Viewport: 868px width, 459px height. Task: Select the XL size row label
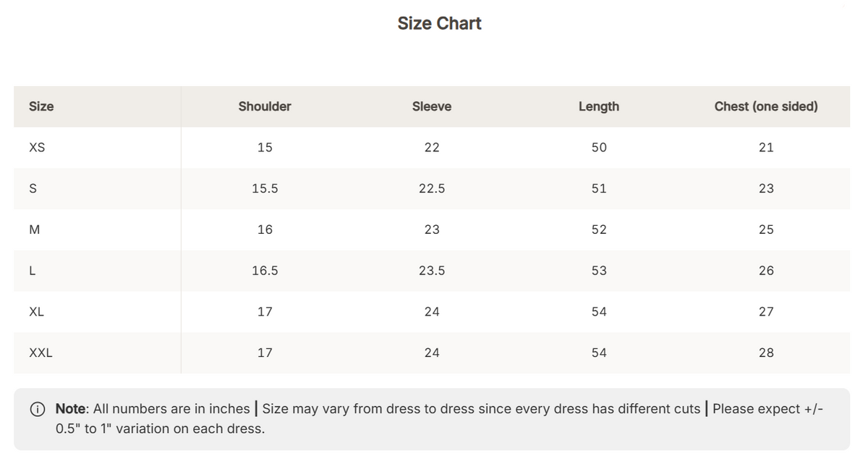37,312
